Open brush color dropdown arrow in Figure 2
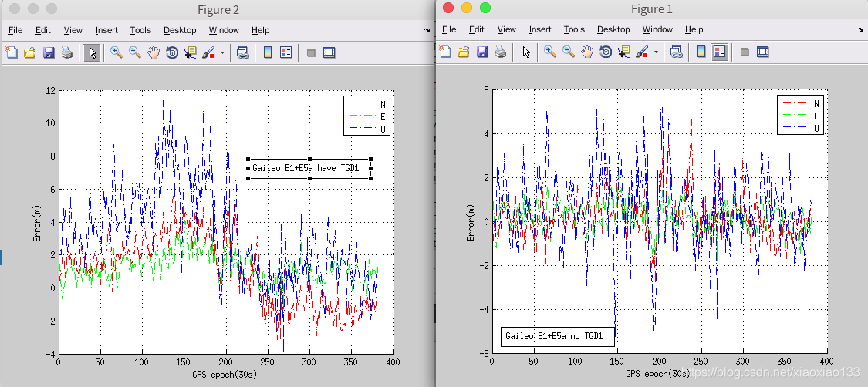 click(x=222, y=52)
